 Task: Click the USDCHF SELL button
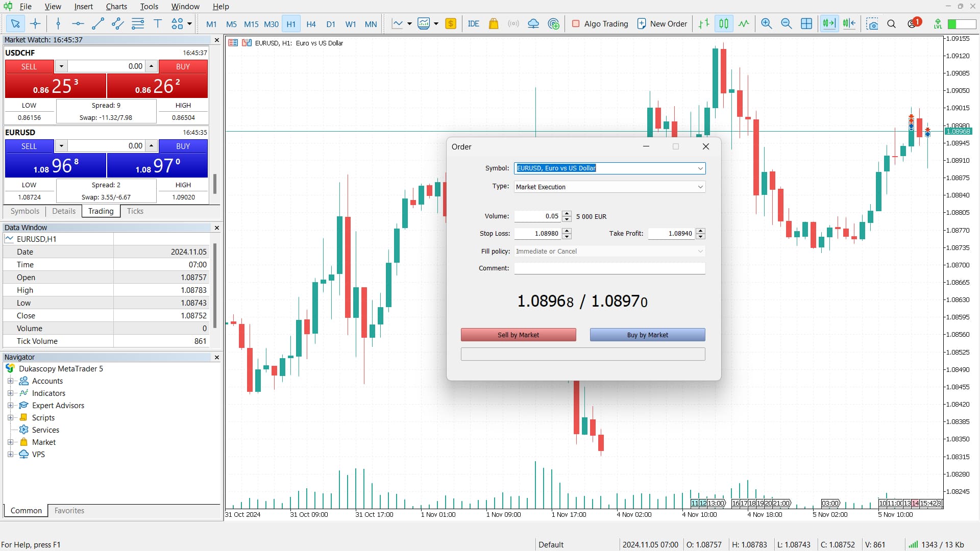[29, 66]
